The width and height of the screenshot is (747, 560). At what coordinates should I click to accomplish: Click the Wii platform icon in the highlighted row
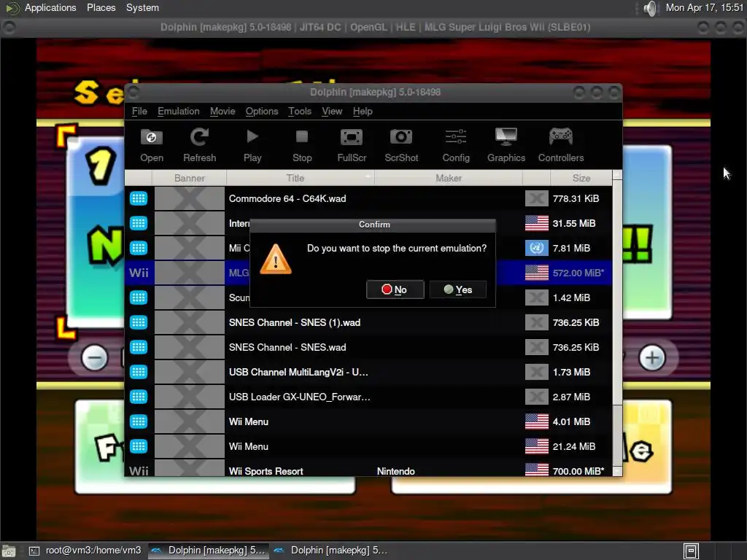coord(139,273)
